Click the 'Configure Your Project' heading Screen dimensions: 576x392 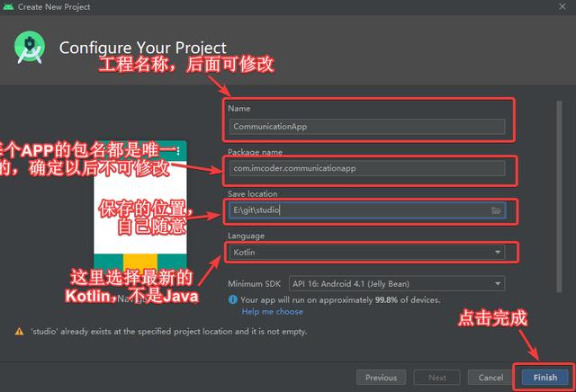click(x=143, y=48)
